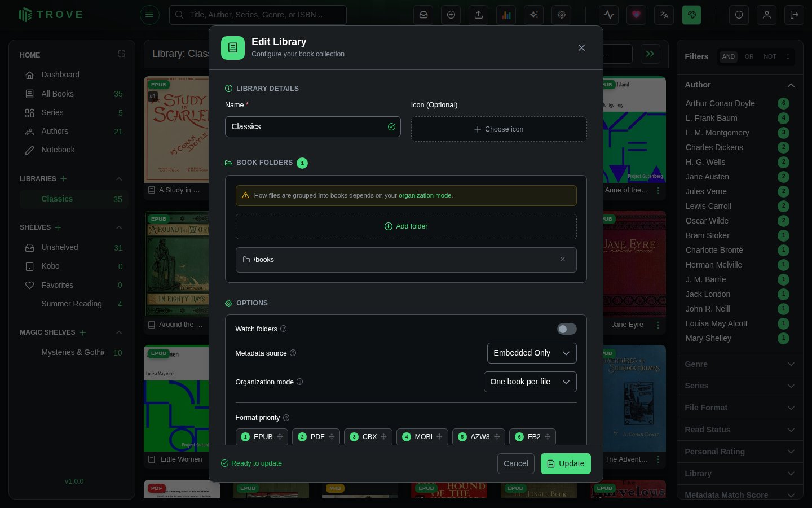Screen dimensions: 812x508
Task: Click the top search bar
Action: coord(258,15)
